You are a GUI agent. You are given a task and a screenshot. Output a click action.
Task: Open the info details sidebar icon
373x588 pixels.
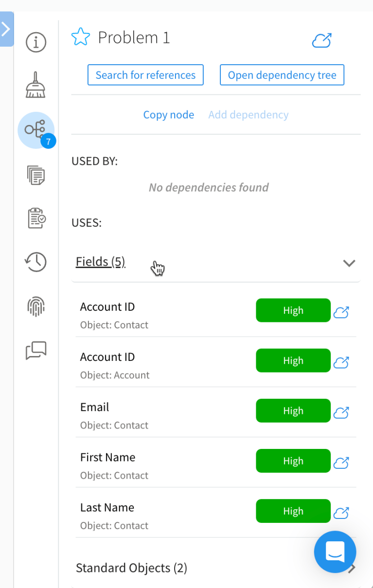36,43
